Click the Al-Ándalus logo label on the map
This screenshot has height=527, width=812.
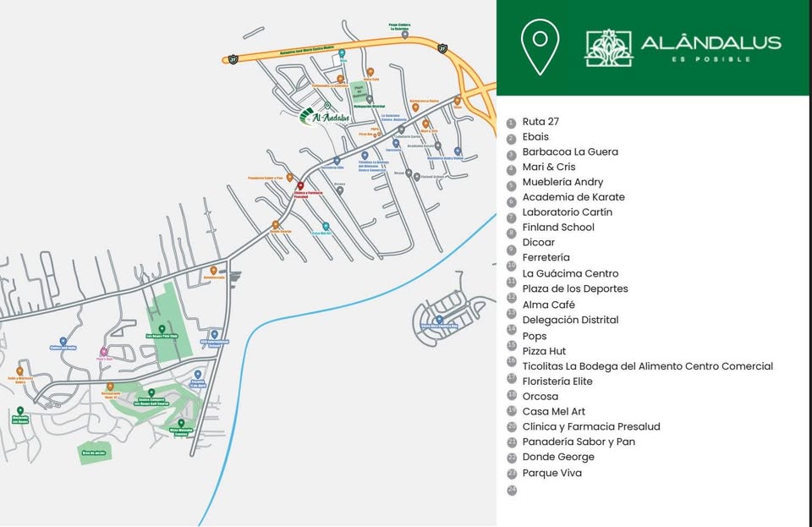click(325, 118)
